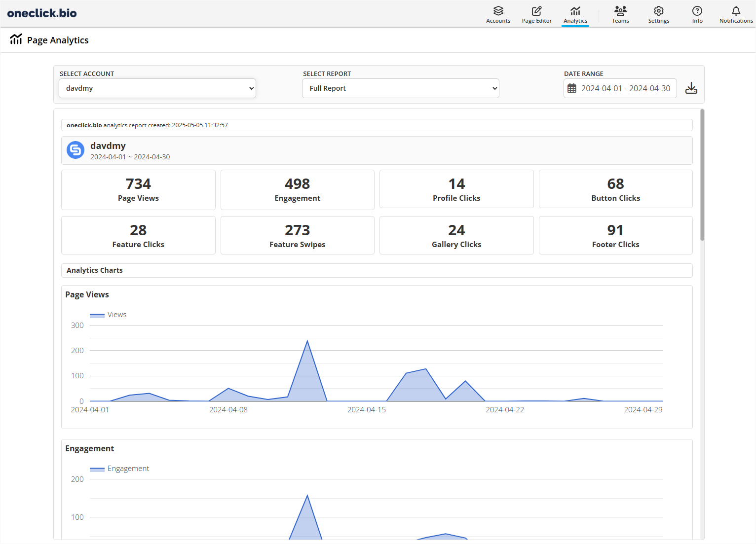756x544 pixels.
Task: Click the Engagement chart title
Action: (89, 448)
